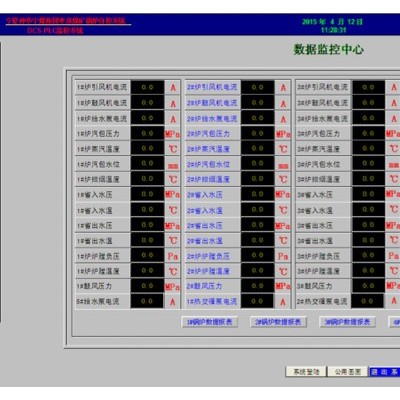Click the DCS-PLC监控系统 subtitle

point(55,31)
